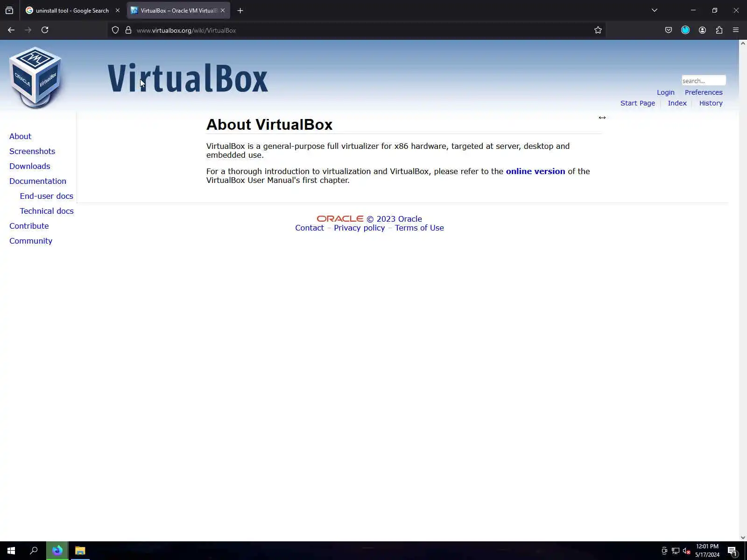Screen dimensions: 747x560
Task: Open the Firefox hamburger application menu
Action: (736, 30)
